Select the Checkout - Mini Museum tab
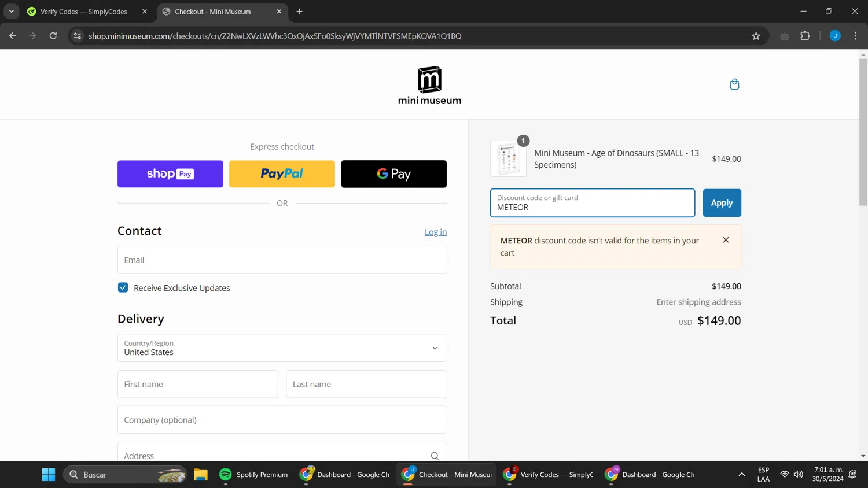The height and width of the screenshot is (488, 868). (x=213, y=12)
